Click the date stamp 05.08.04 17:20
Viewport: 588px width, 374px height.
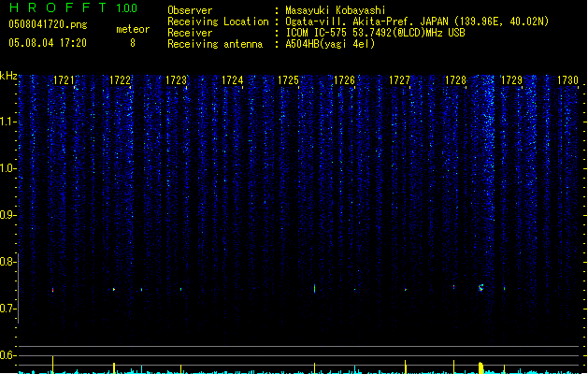pos(48,43)
